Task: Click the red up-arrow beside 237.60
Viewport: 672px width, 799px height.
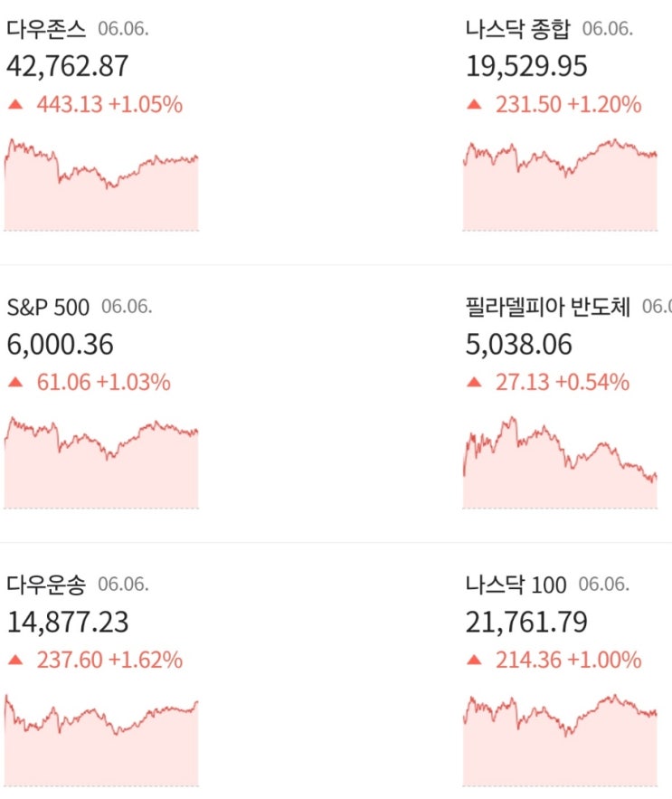Action: click(x=14, y=661)
